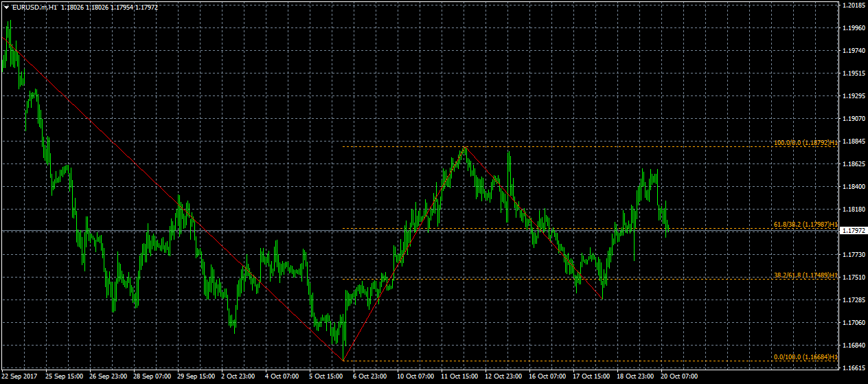This screenshot has height=384, width=868.
Task: Click the 1.19070 price scale label
Action: pyautogui.click(x=854, y=119)
